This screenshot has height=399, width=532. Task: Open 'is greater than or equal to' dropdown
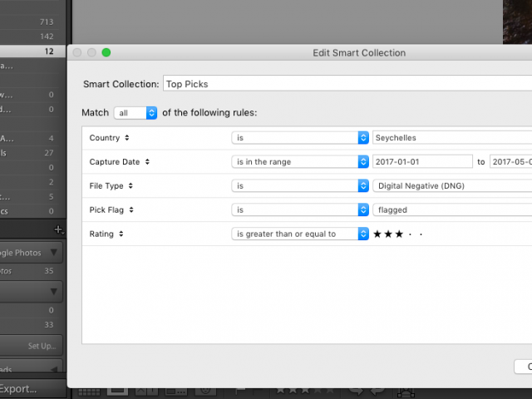[x=300, y=234]
